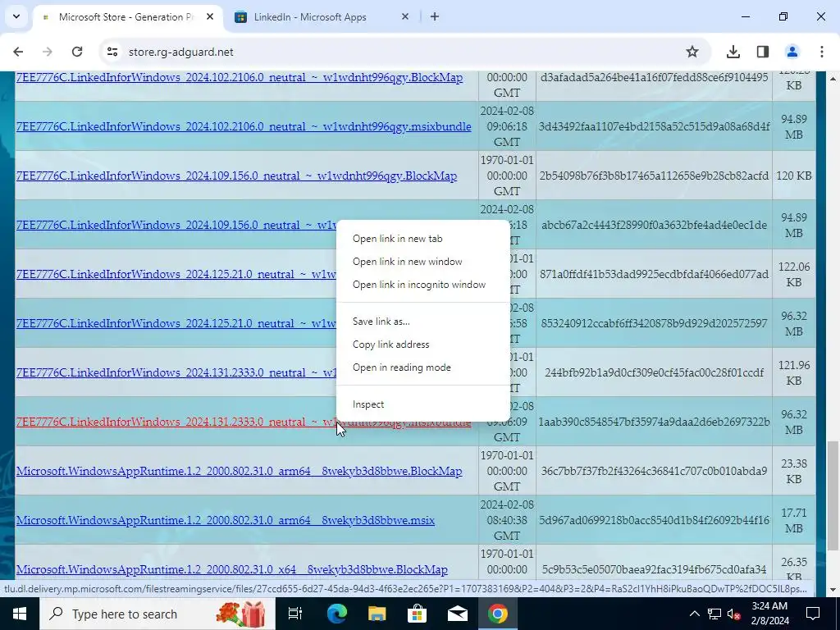The height and width of the screenshot is (630, 840).
Task: Choose Open link in new window
Action: (407, 262)
